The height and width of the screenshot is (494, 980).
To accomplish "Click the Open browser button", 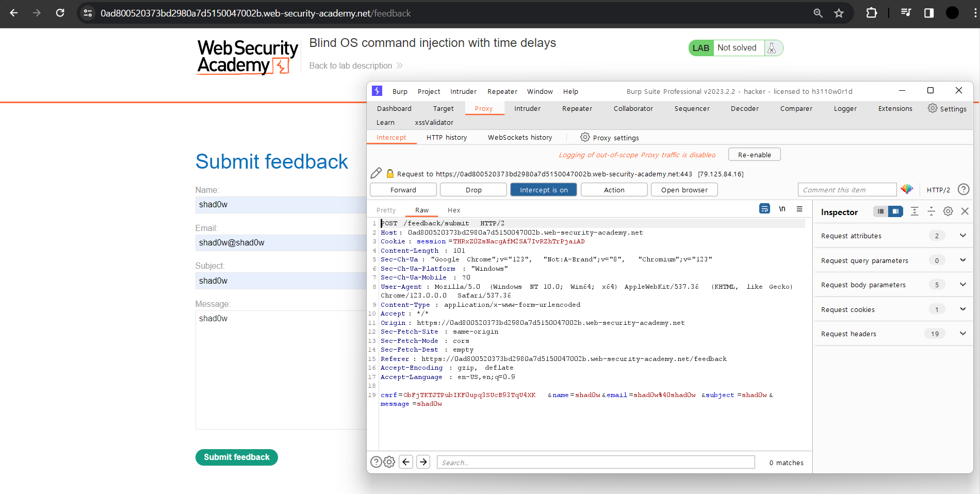I will pos(684,190).
